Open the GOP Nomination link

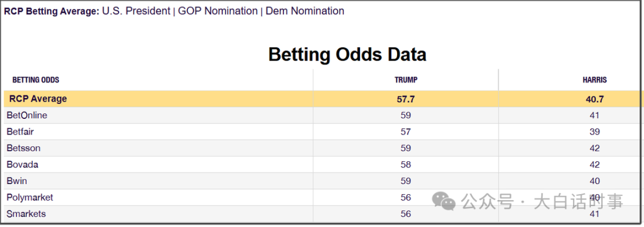pyautogui.click(x=218, y=11)
